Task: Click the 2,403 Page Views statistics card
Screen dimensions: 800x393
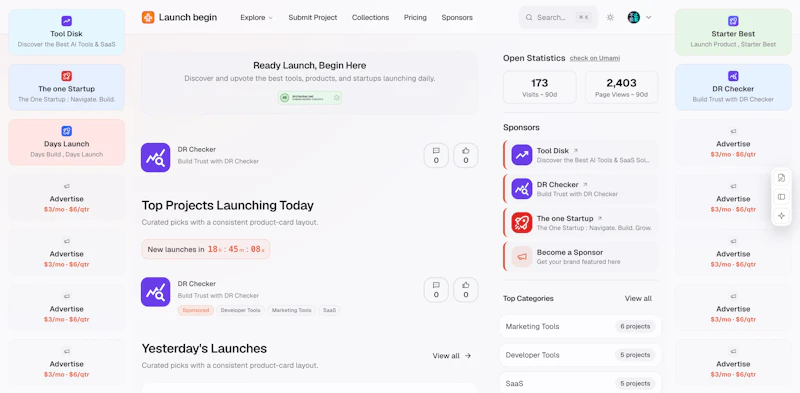Action: [x=621, y=87]
